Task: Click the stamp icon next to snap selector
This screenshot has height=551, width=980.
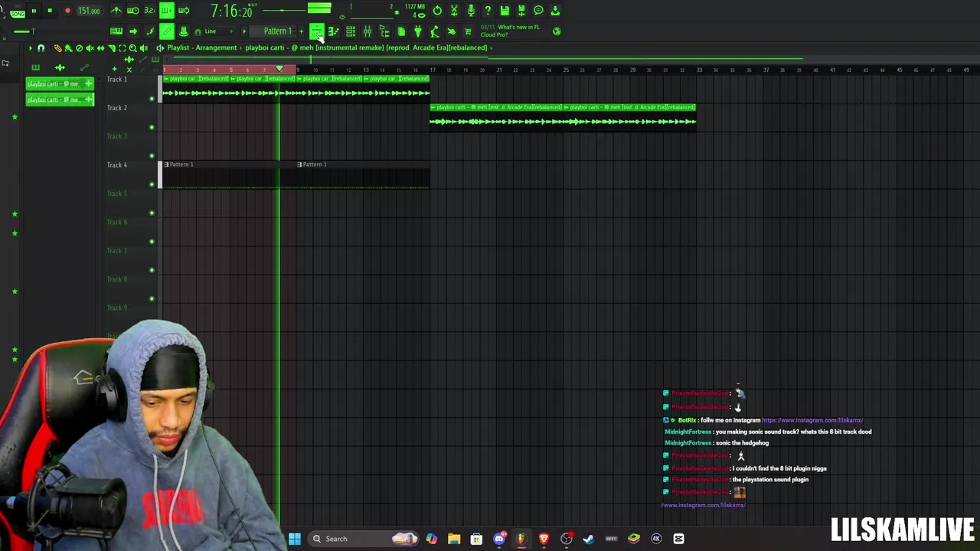Action: pyautogui.click(x=184, y=31)
